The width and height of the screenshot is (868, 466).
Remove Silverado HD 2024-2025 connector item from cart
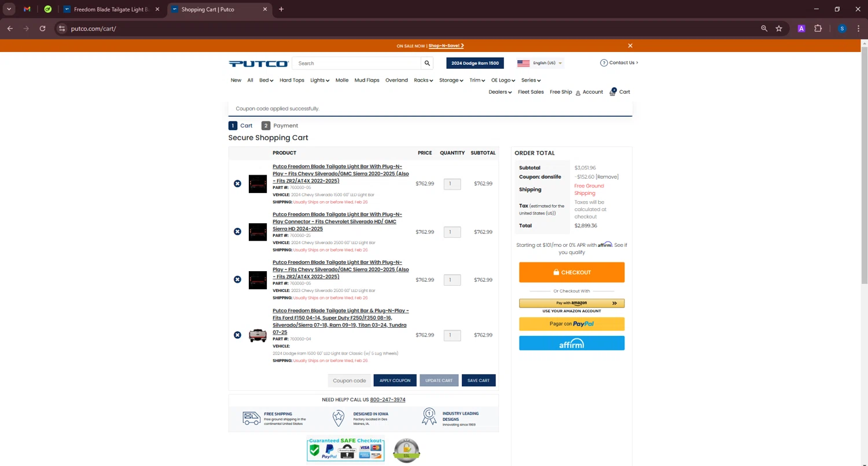pyautogui.click(x=237, y=232)
